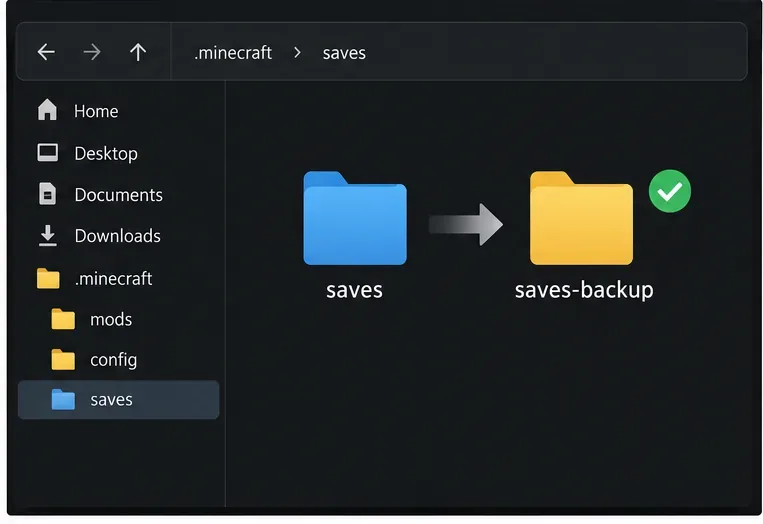Open Downloads in the sidebar
This screenshot has height=524, width=763.
pos(117,236)
